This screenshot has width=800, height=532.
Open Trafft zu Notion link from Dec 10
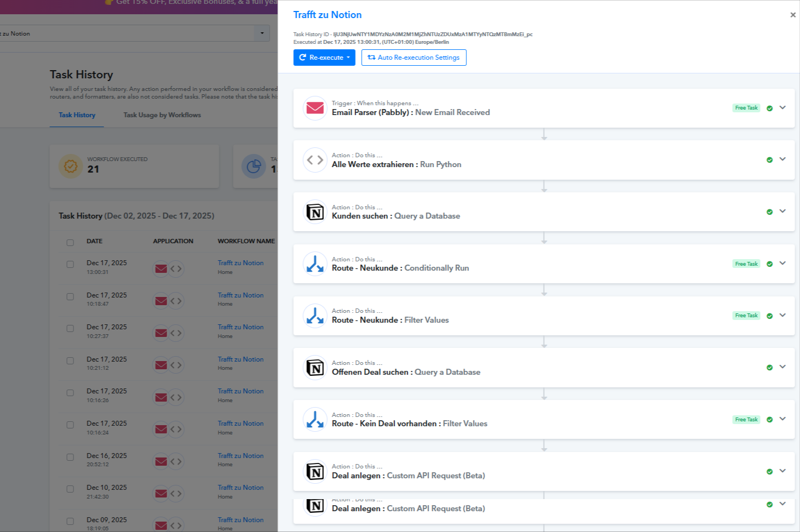[241, 488]
